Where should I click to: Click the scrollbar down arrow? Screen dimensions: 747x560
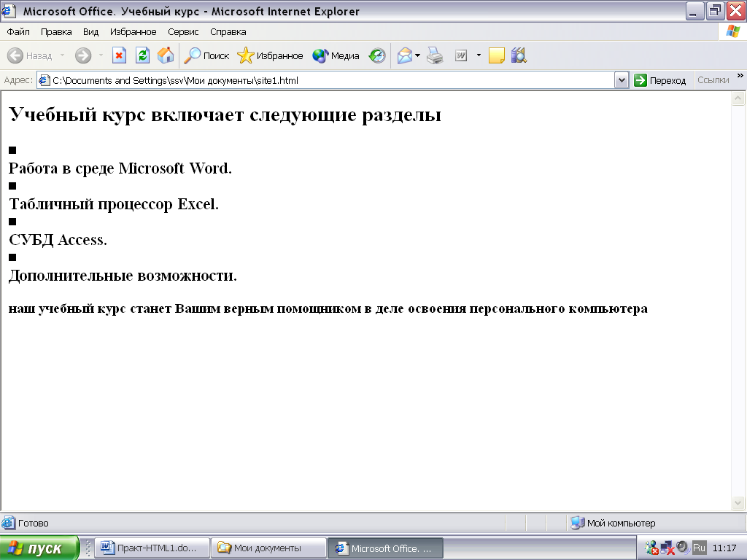(x=738, y=503)
